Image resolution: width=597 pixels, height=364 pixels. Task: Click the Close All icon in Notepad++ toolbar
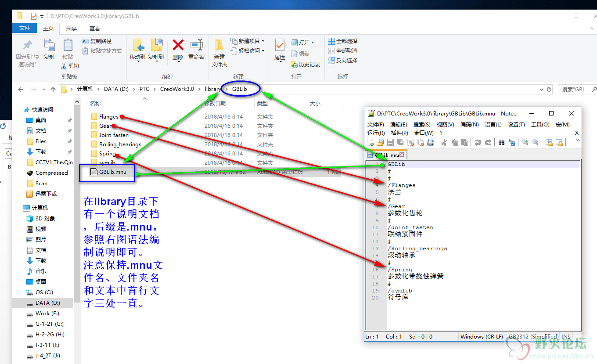(x=421, y=142)
